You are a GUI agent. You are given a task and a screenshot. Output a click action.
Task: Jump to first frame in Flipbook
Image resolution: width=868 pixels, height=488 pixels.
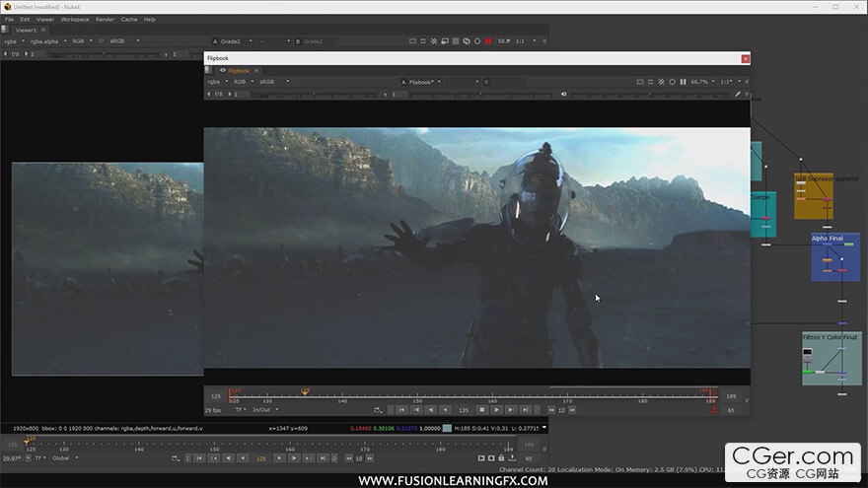(402, 410)
